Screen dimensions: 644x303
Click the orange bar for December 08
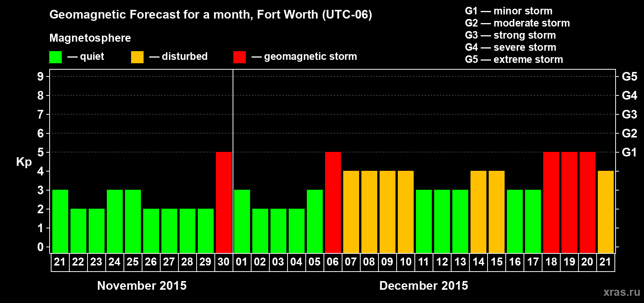click(369, 212)
